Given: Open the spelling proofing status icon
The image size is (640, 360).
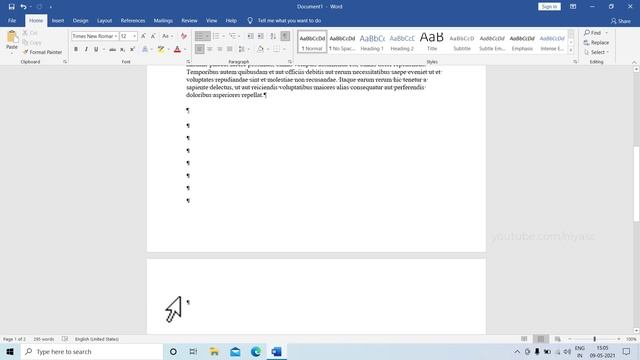Looking at the screenshot, I should 65,339.
